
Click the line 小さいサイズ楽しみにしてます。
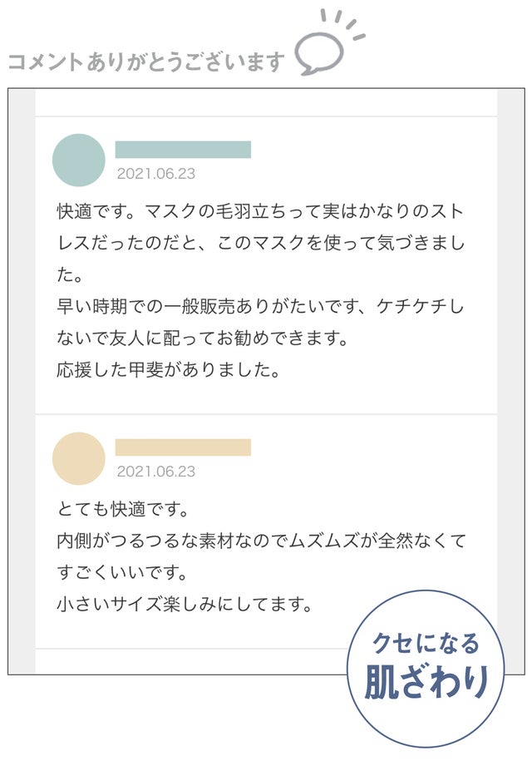(x=185, y=603)
